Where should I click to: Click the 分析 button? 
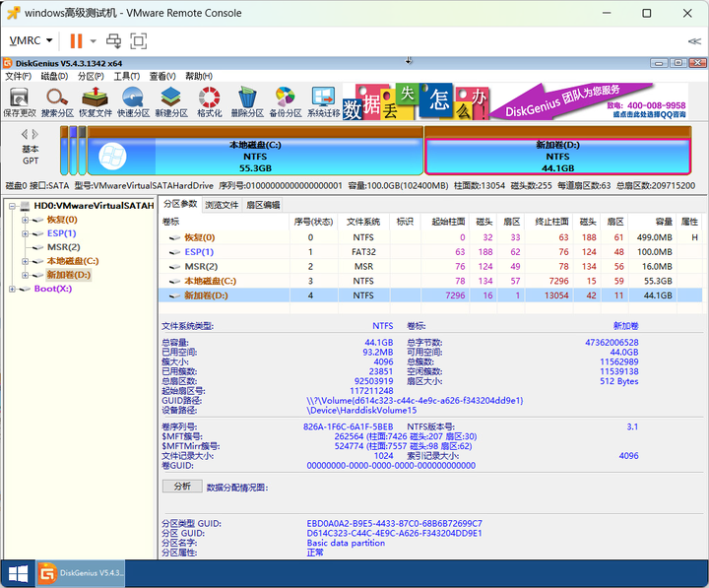[182, 487]
